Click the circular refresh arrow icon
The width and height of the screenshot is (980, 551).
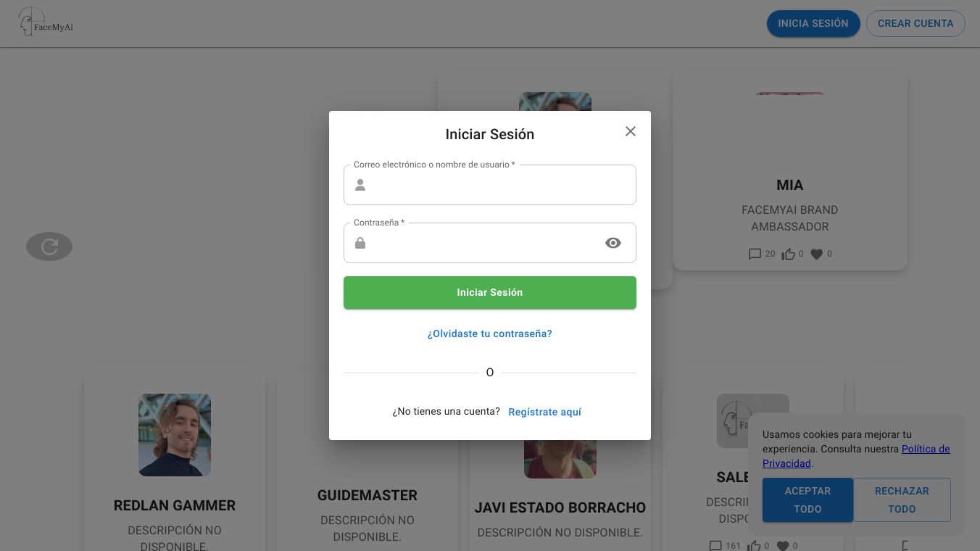click(49, 246)
